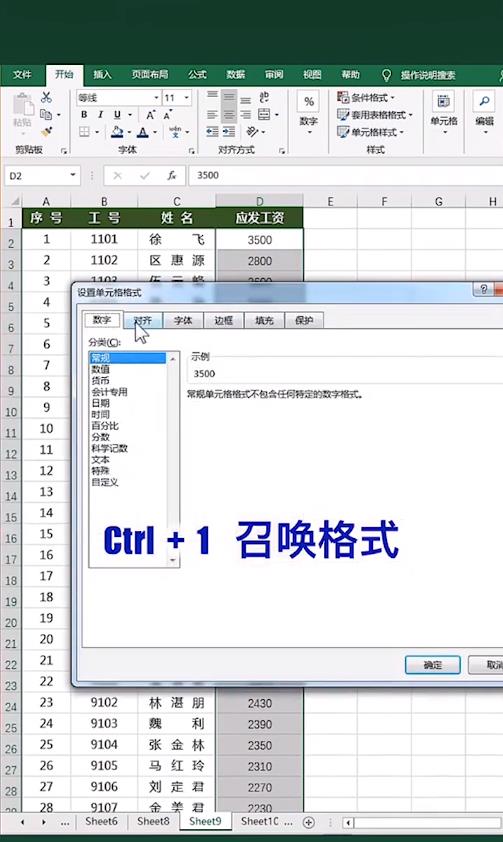Image resolution: width=503 pixels, height=842 pixels.
Task: Select 会计专用 in the category list
Action: tap(110, 392)
